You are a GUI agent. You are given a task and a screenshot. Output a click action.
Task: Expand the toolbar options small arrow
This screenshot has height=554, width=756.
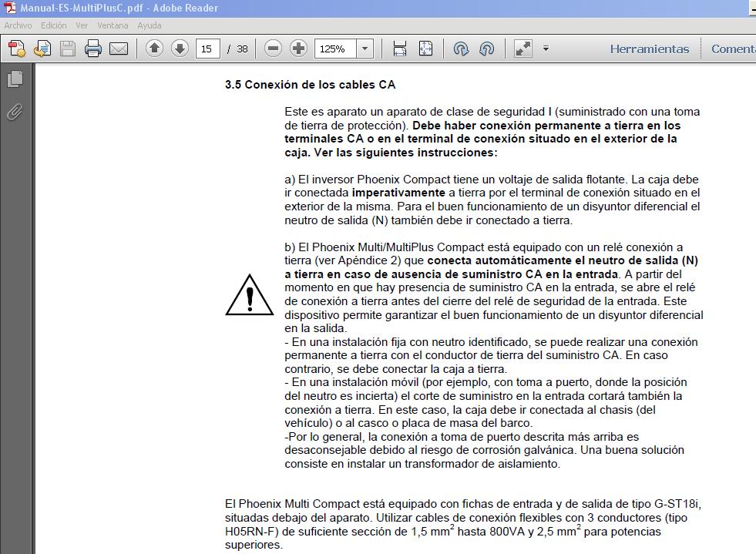(546, 49)
